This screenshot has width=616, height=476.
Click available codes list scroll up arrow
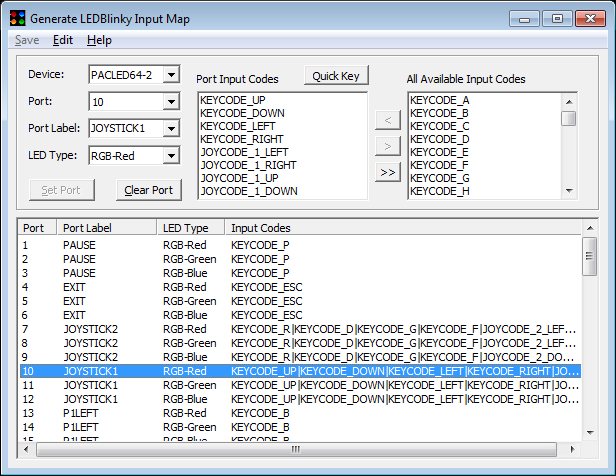569,102
